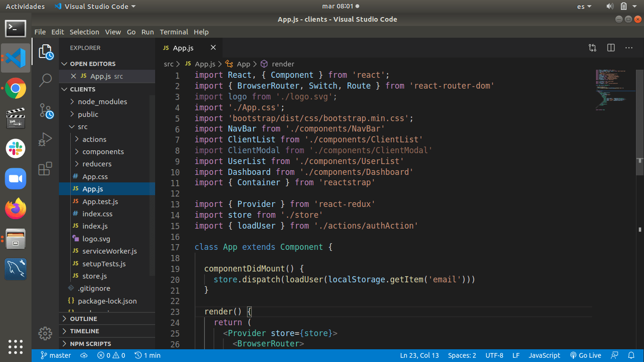
Task: Open notifications bell in status bar
Action: pyautogui.click(x=631, y=355)
